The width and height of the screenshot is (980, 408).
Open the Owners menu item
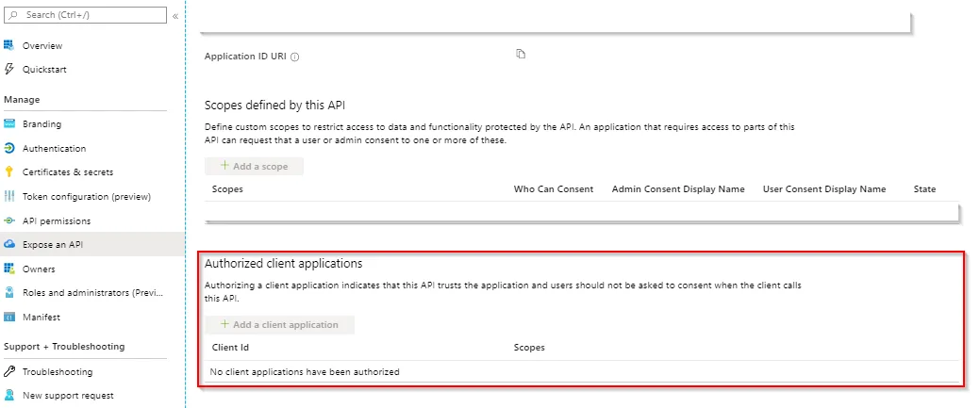(x=39, y=269)
